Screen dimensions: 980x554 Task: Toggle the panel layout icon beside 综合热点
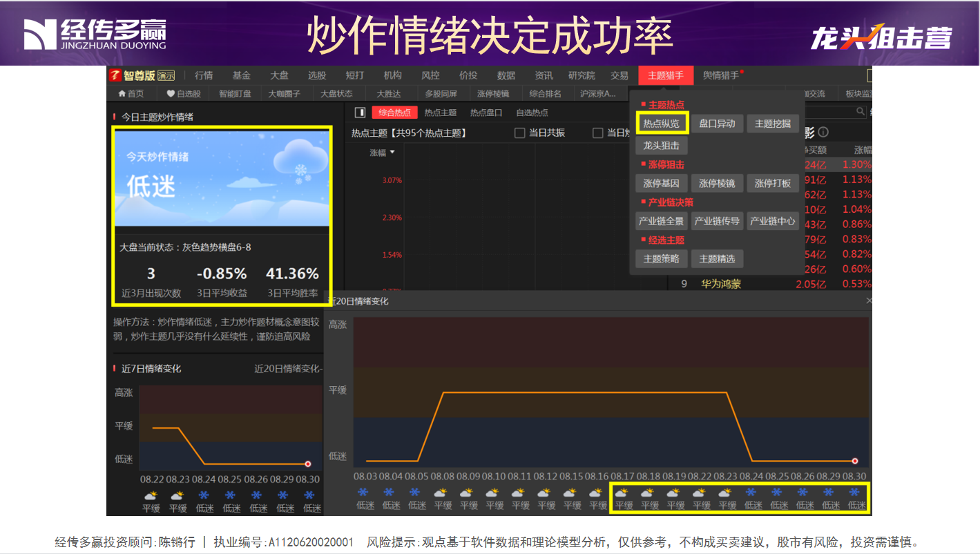[360, 113]
